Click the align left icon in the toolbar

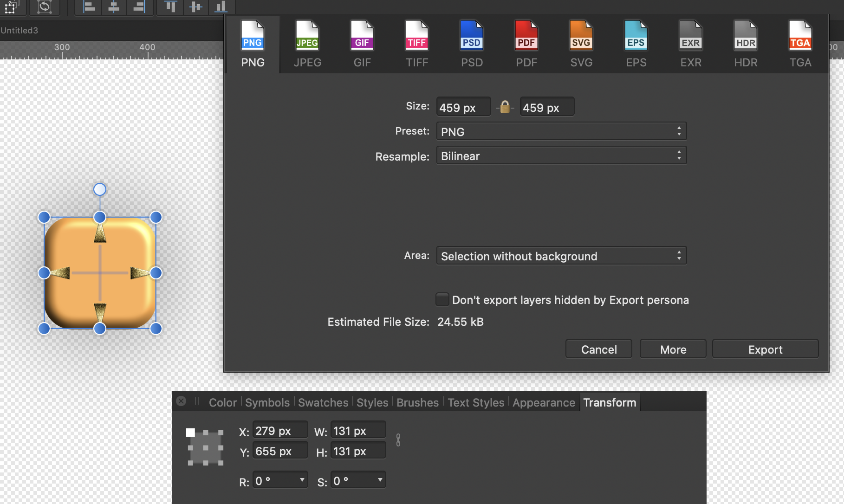[88, 6]
